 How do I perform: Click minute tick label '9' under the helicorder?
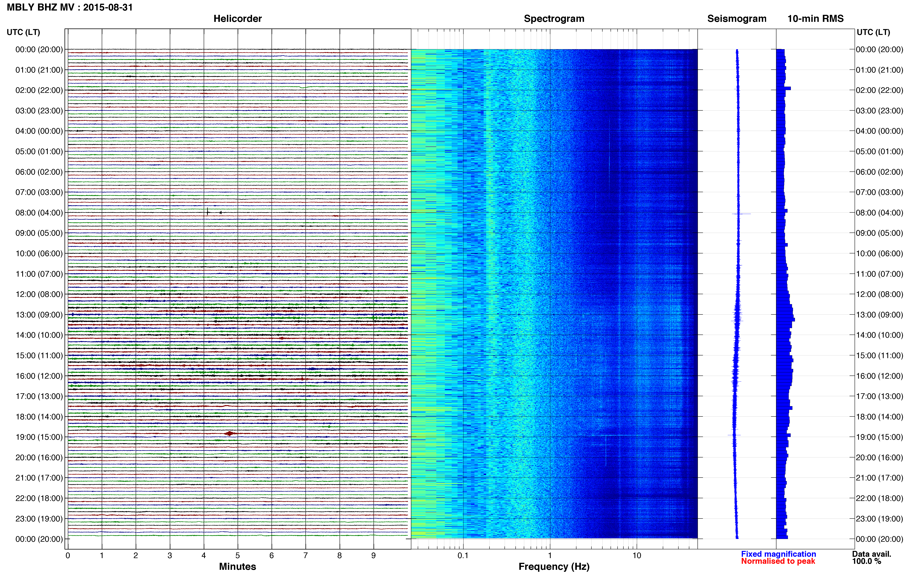tap(373, 555)
